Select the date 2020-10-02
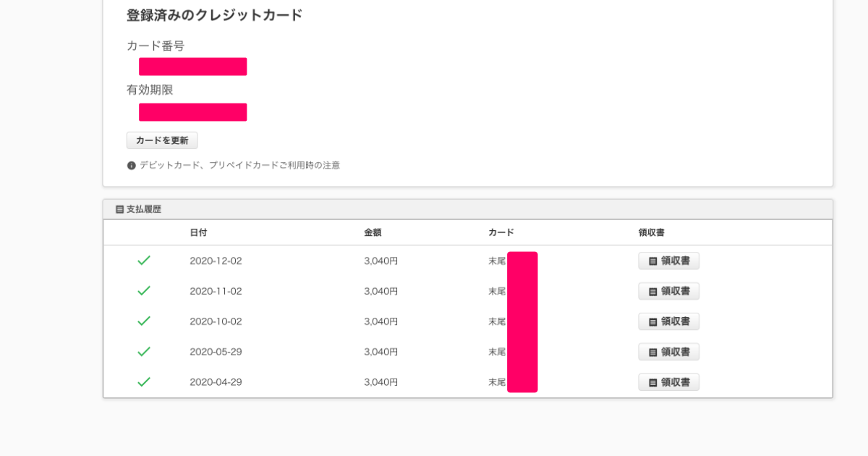 point(216,322)
